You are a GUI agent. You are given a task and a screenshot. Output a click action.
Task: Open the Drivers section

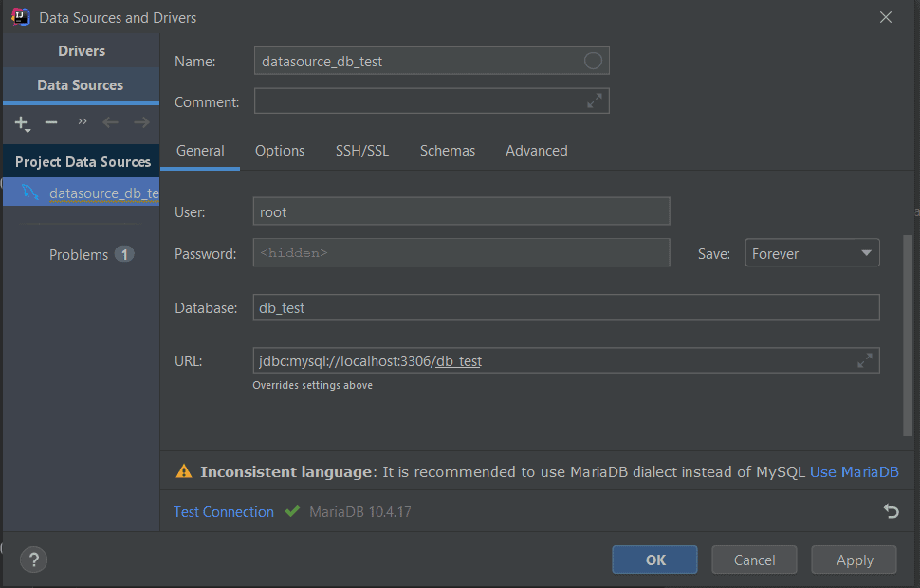pyautogui.click(x=81, y=49)
